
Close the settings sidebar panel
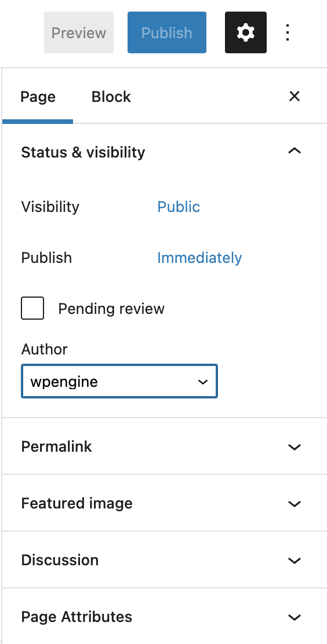[x=295, y=97]
